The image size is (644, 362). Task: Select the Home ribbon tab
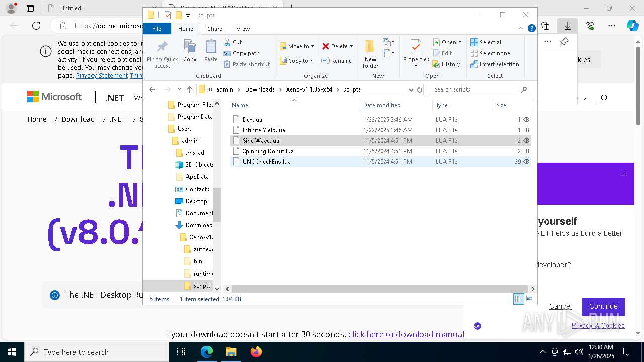click(185, 29)
